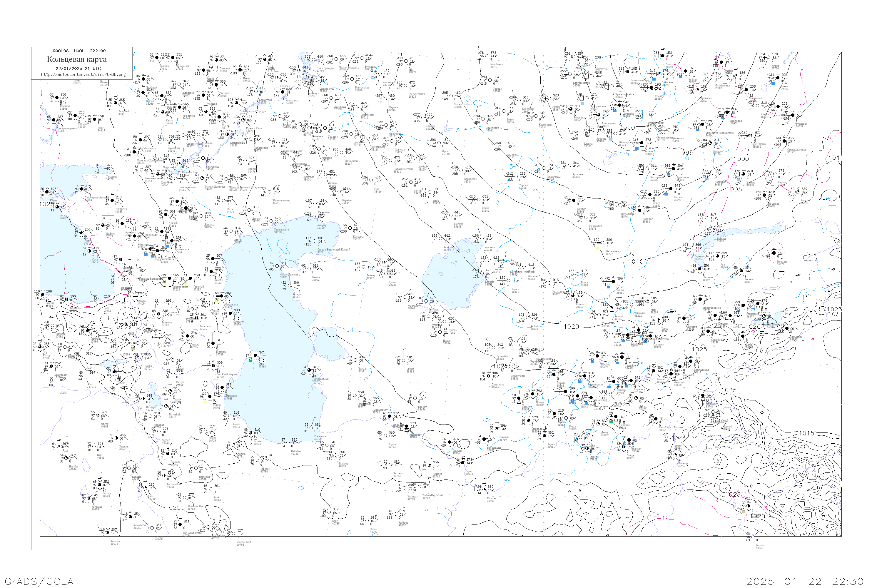Click the half-filled station circle at Ramsar
Screen dimensions: 882x588
pos(251,433)
